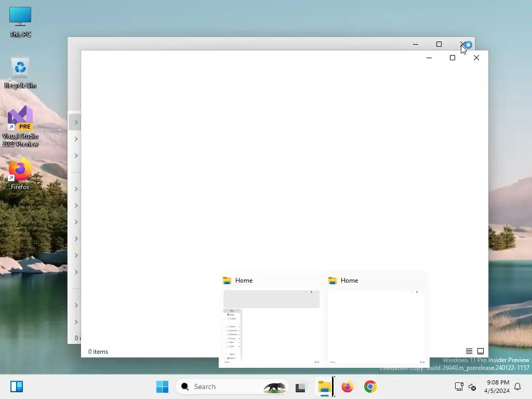The image size is (532, 399).
Task: Open the notification bell
Action: (x=517, y=387)
